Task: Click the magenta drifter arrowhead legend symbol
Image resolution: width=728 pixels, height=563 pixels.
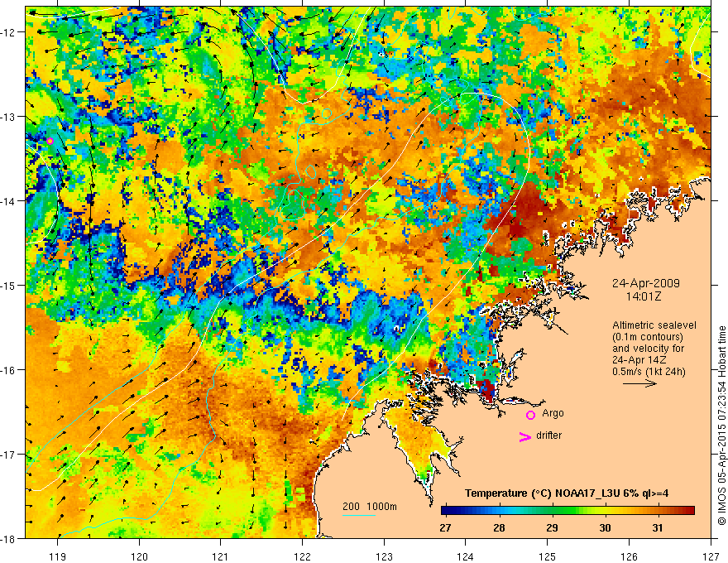Action: (x=525, y=436)
